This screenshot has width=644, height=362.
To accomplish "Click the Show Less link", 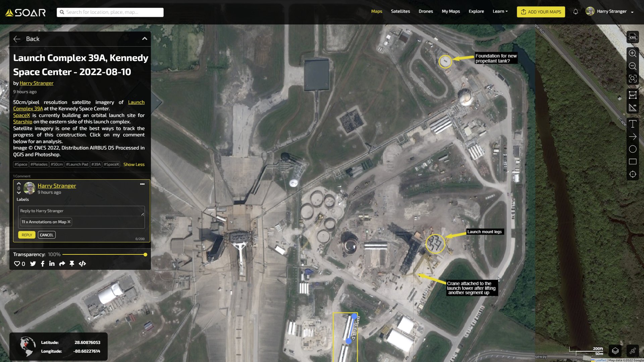I will [134, 165].
